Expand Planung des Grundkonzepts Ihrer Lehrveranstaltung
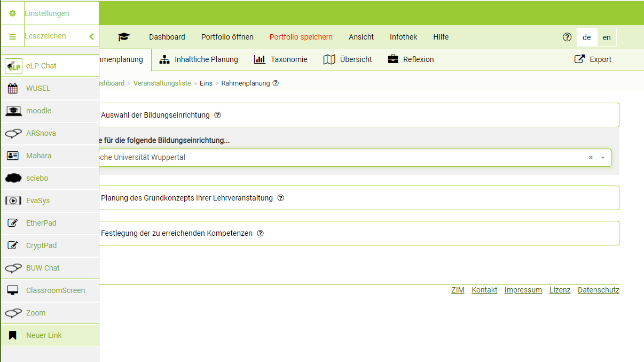Viewport: 644px width, 362px height. [x=359, y=198]
